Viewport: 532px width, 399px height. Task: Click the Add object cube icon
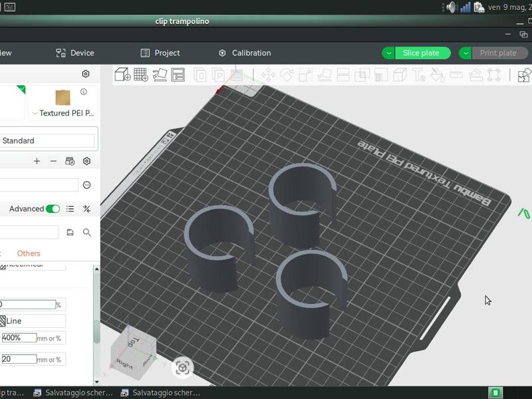click(122, 74)
